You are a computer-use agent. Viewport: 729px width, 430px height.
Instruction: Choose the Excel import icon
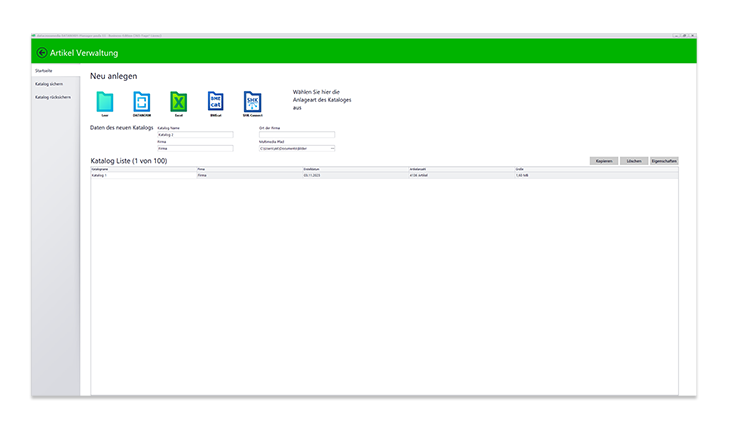tap(179, 102)
